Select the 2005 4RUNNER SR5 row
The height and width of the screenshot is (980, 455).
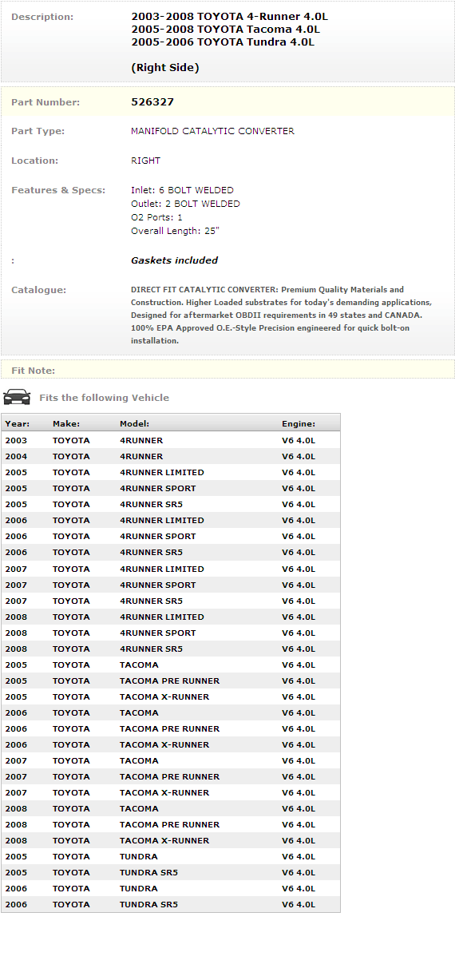click(171, 504)
